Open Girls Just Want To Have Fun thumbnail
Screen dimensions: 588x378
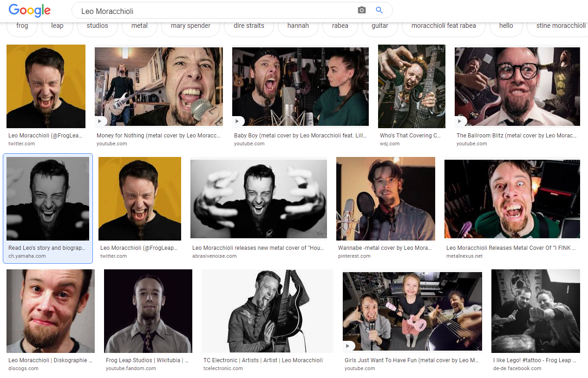(412, 311)
